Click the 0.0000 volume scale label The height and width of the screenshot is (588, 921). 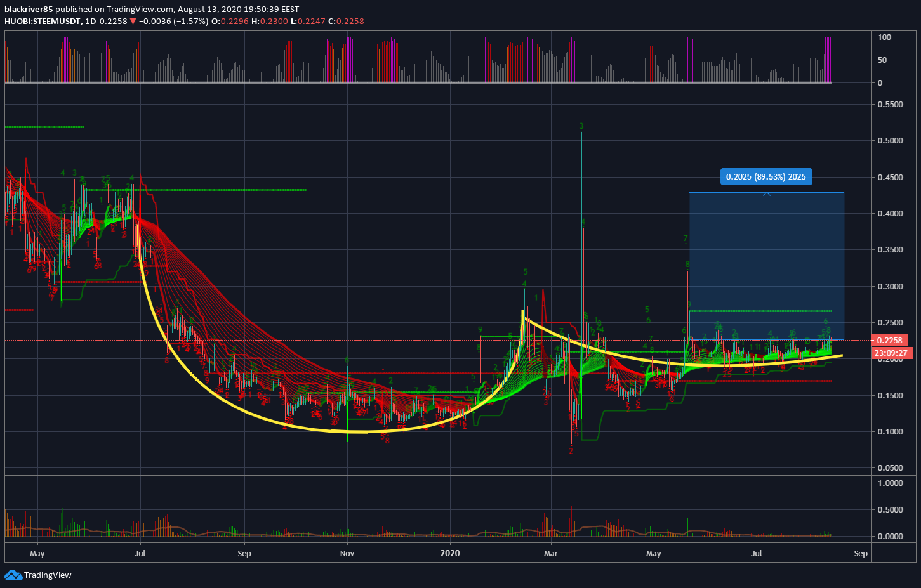point(890,537)
